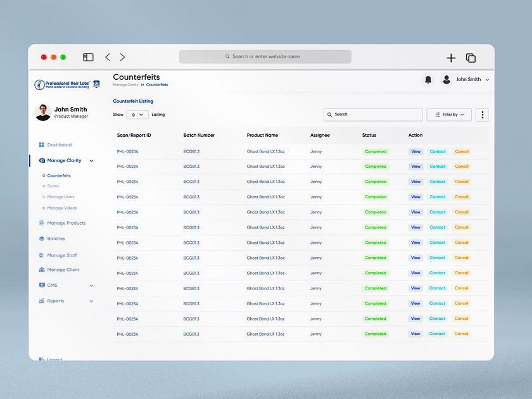This screenshot has width=532, height=399.
Task: Open the Show entries count dropdown
Action: coord(137,115)
